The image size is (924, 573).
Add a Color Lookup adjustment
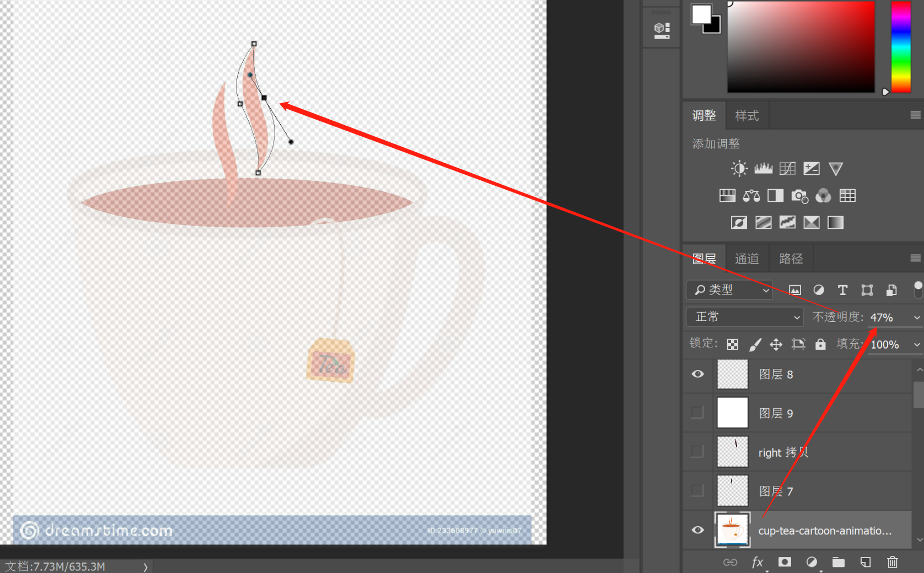[847, 195]
